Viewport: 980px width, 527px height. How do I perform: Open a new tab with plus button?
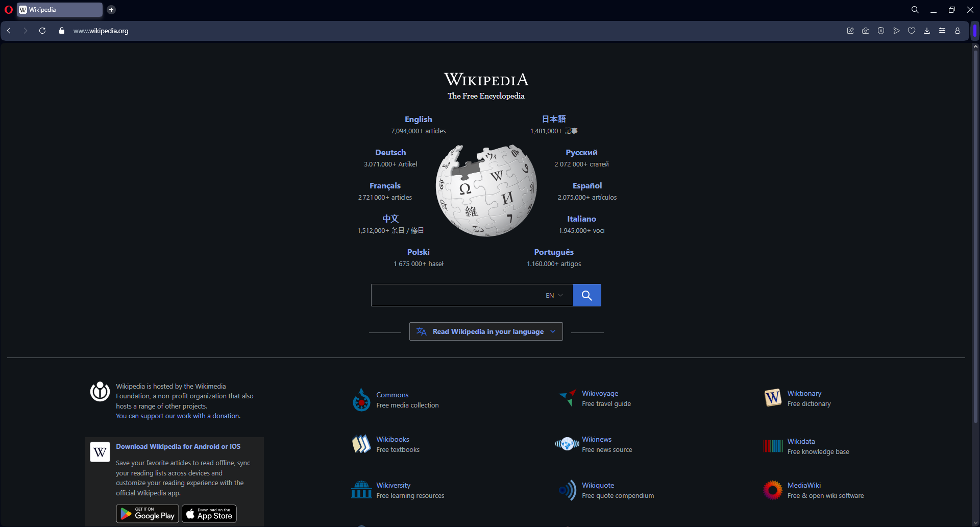coord(111,10)
